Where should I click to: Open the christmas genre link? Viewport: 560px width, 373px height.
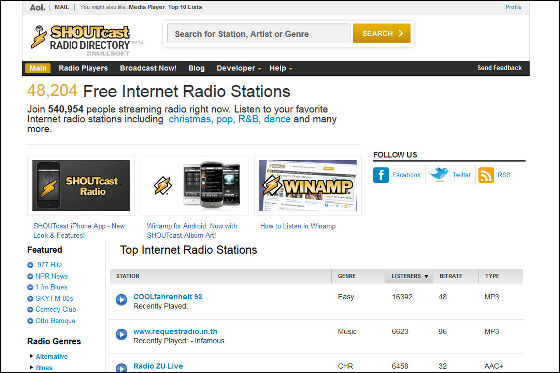(190, 119)
